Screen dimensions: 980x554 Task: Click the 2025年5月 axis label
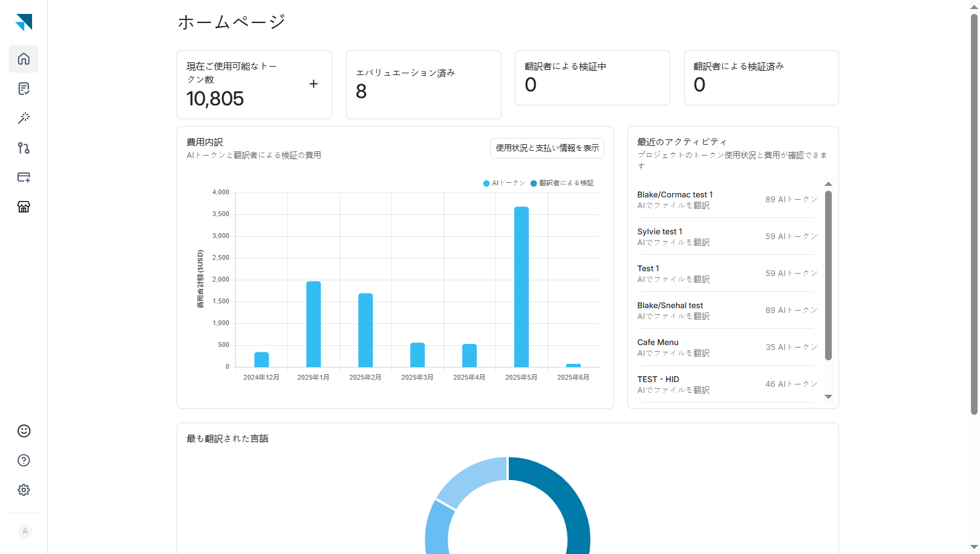[x=521, y=377]
